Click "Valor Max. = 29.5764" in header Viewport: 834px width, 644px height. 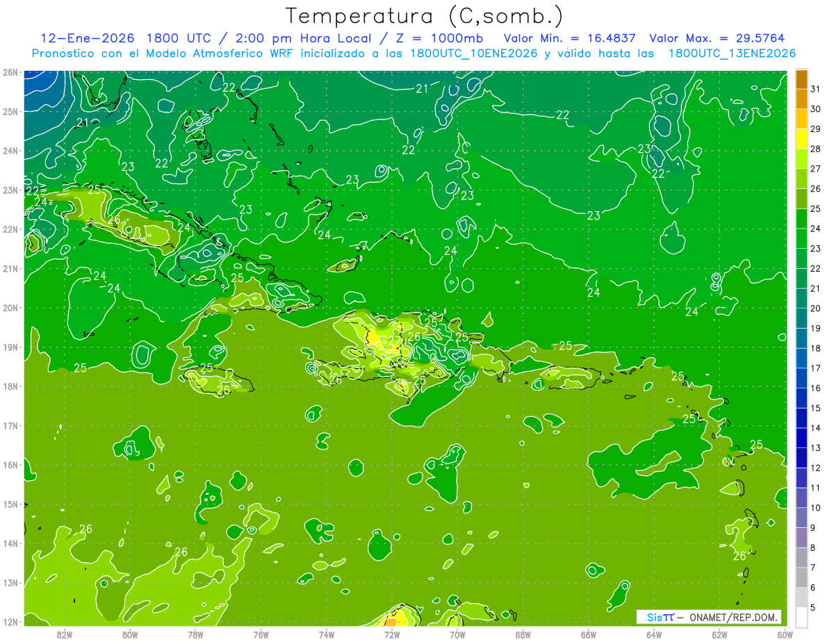717,38
